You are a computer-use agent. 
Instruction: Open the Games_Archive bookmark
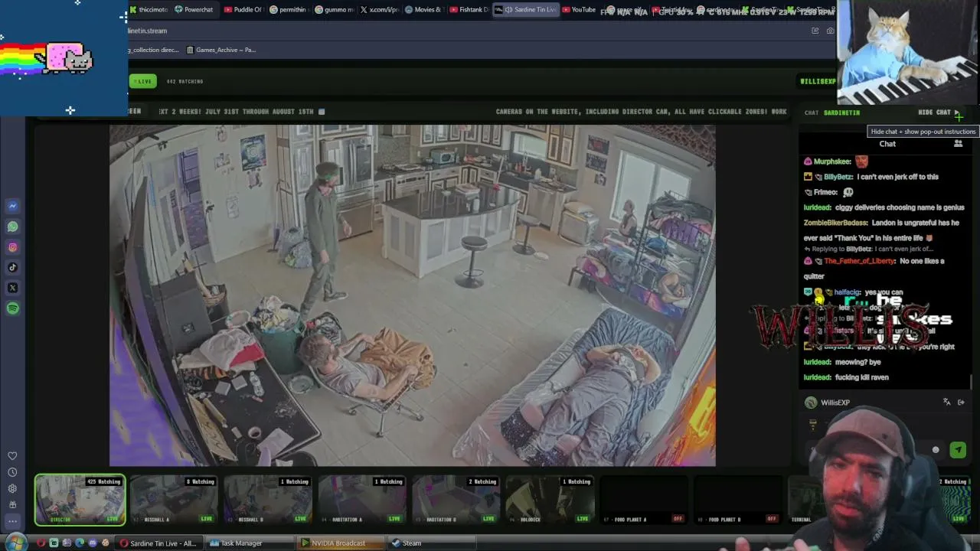pos(220,50)
